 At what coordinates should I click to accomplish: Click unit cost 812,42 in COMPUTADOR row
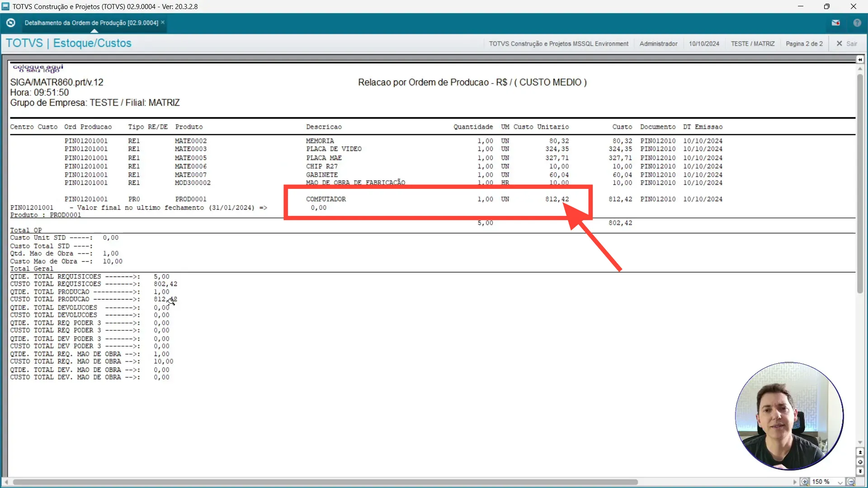pyautogui.click(x=557, y=199)
